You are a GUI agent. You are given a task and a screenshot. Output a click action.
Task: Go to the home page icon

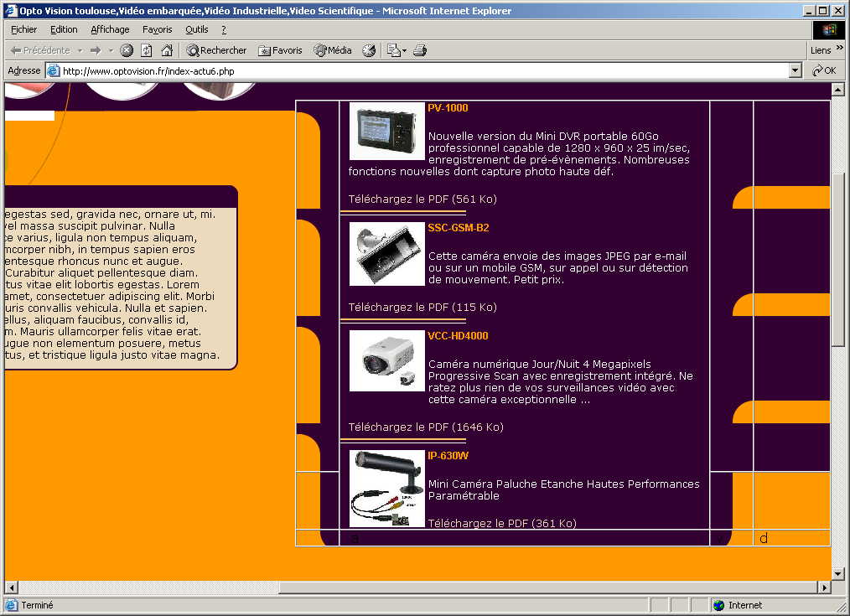(x=167, y=50)
